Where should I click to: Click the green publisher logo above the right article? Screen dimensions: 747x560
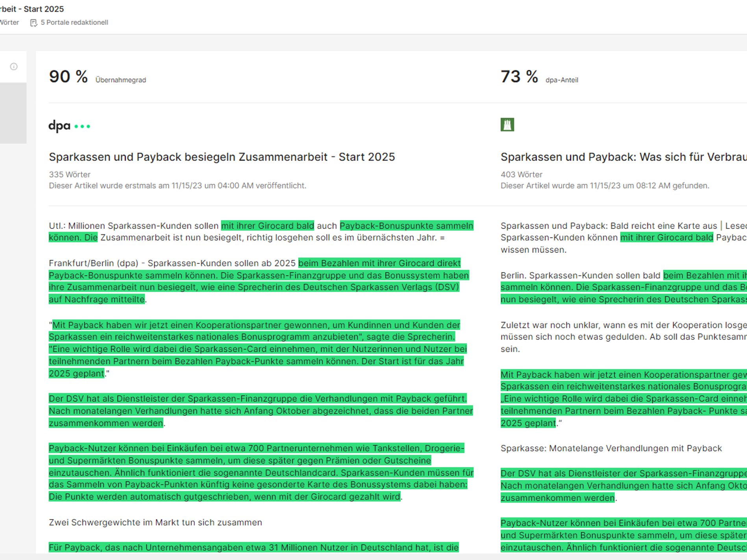click(507, 125)
